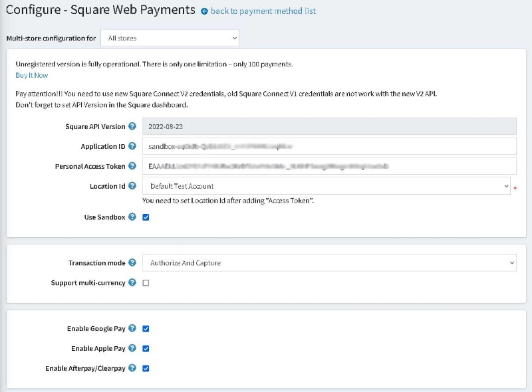The width and height of the screenshot is (532, 392).
Task: Show help for Transaction mode
Action: pyautogui.click(x=132, y=262)
